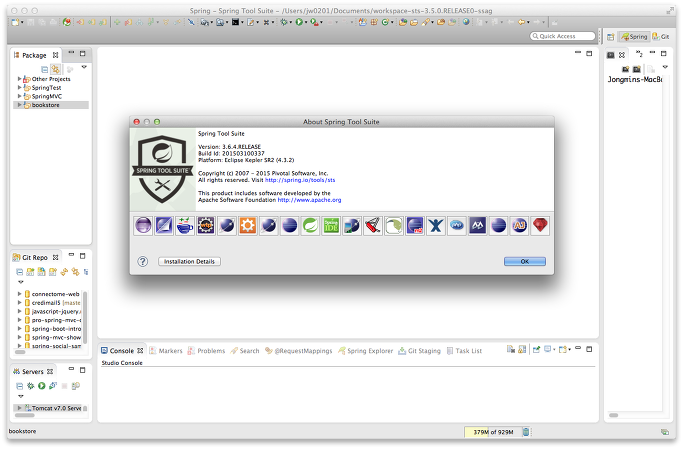
Task: Expand the Tomcat v7.0 Server entry
Action: (x=19, y=408)
